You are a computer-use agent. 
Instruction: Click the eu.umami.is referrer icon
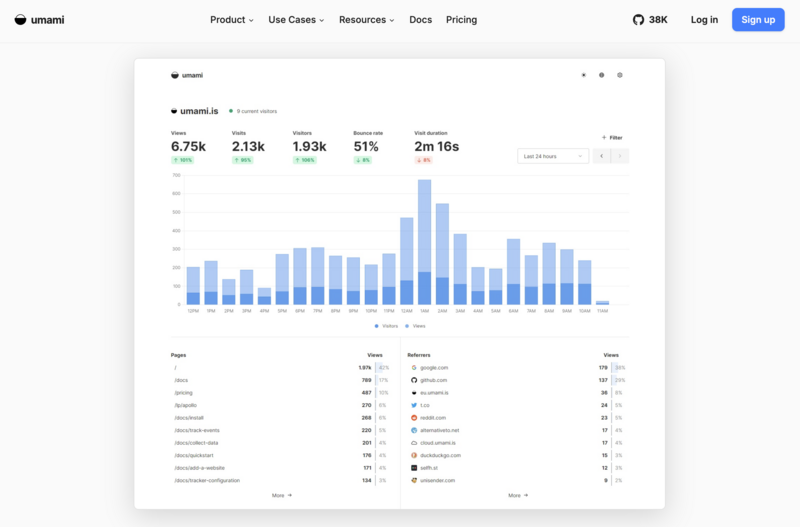414,393
